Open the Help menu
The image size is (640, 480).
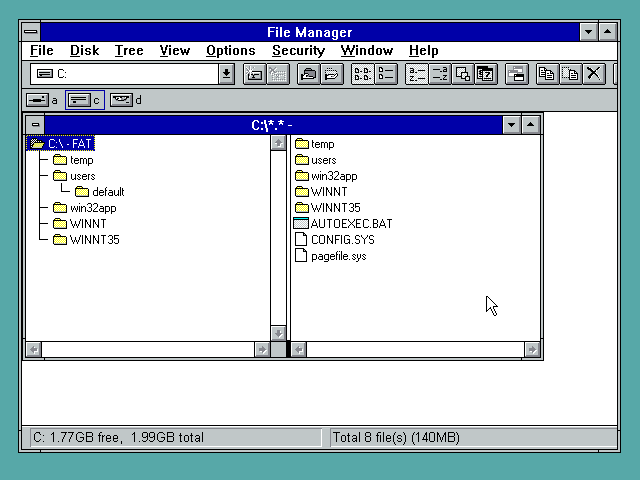tap(424, 51)
